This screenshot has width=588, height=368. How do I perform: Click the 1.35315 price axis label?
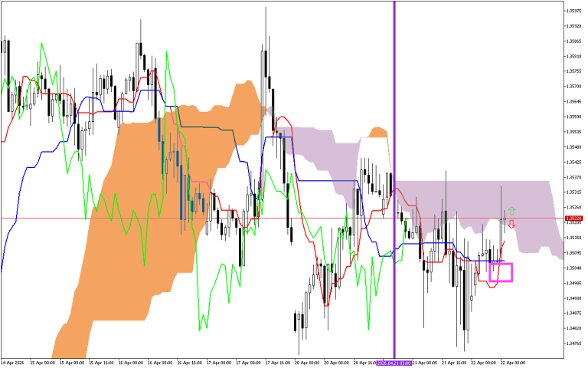click(x=573, y=192)
